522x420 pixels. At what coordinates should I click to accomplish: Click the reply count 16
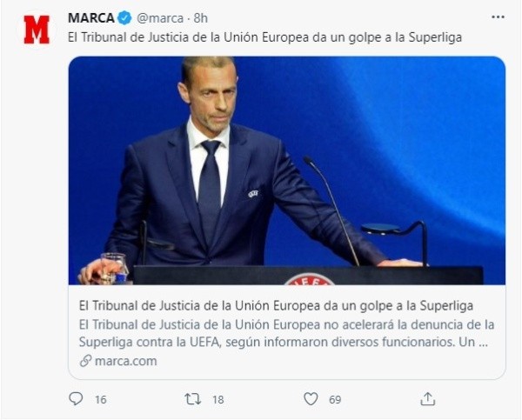[101, 399]
